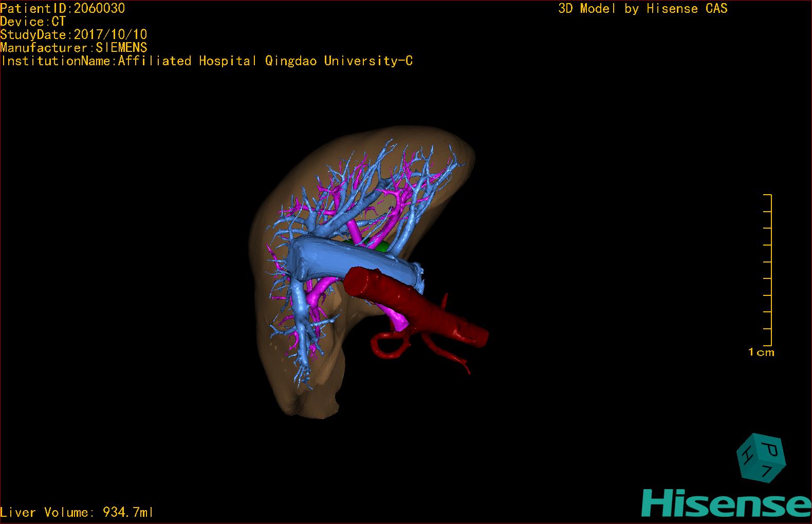The image size is (812, 524).
Task: Click the 'Liver Volume: 934.7ml' readout
Action: (x=77, y=512)
